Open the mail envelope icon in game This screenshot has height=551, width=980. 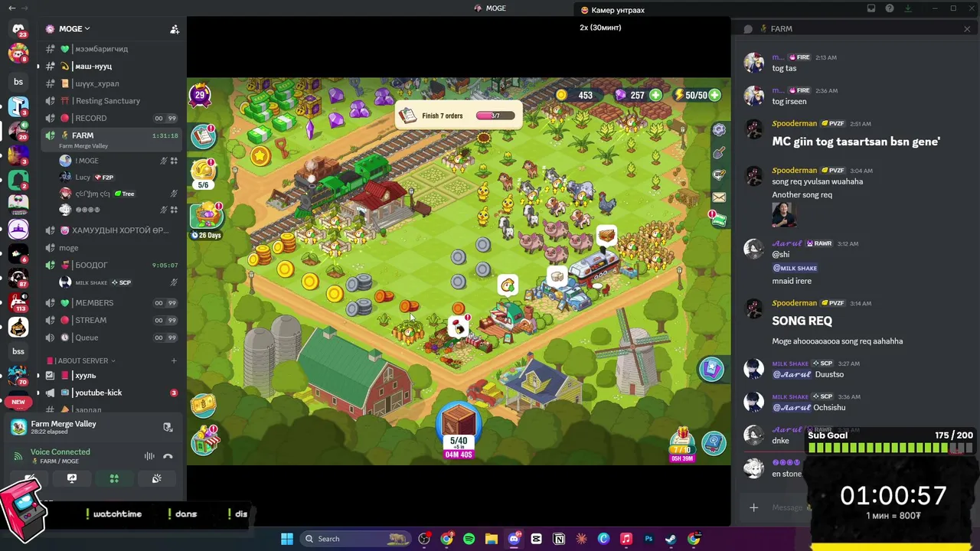(x=719, y=197)
